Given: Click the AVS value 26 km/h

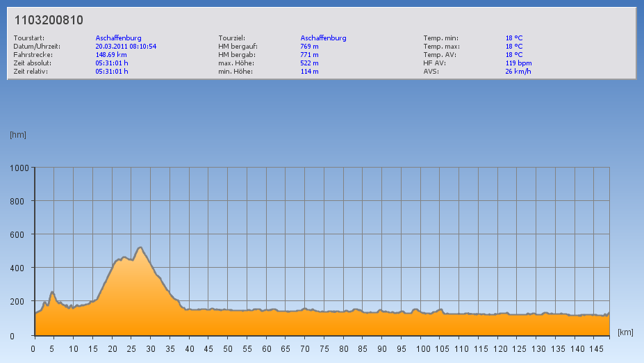Looking at the screenshot, I should point(518,72).
